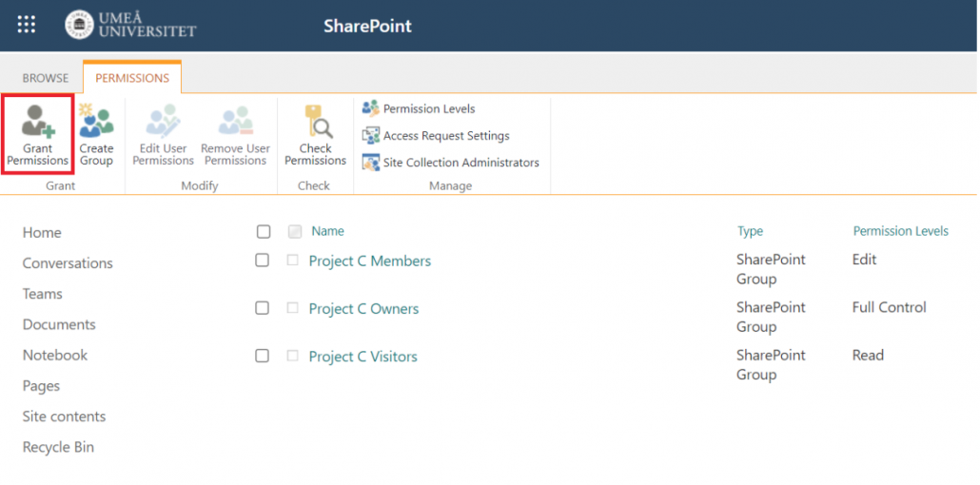
Task: Select the PERMISSIONS ribbon tab
Action: pos(132,78)
